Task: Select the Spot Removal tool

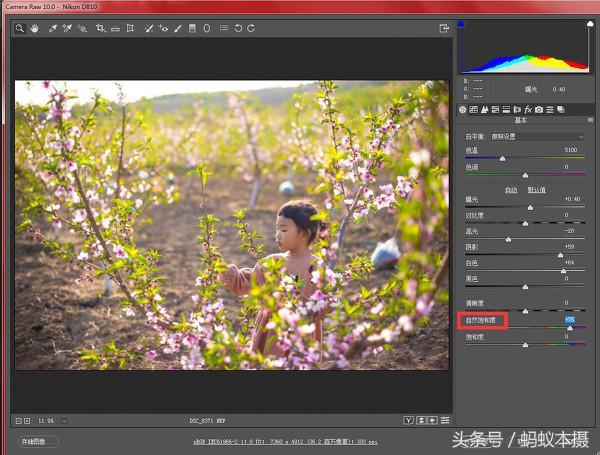Action: pos(148,28)
